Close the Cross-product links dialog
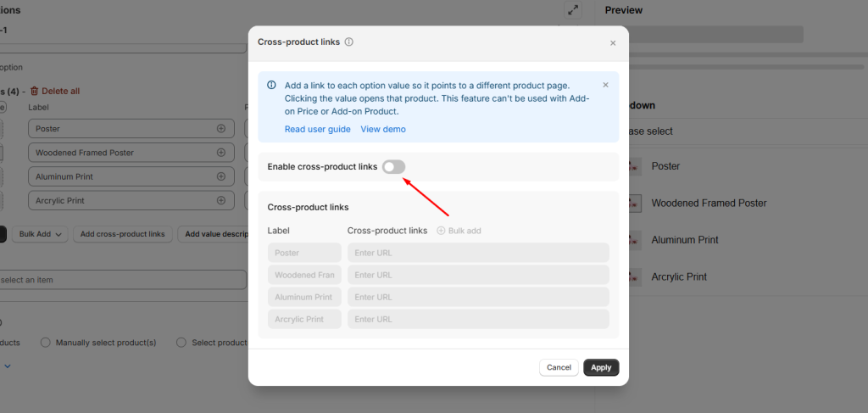 [x=613, y=43]
